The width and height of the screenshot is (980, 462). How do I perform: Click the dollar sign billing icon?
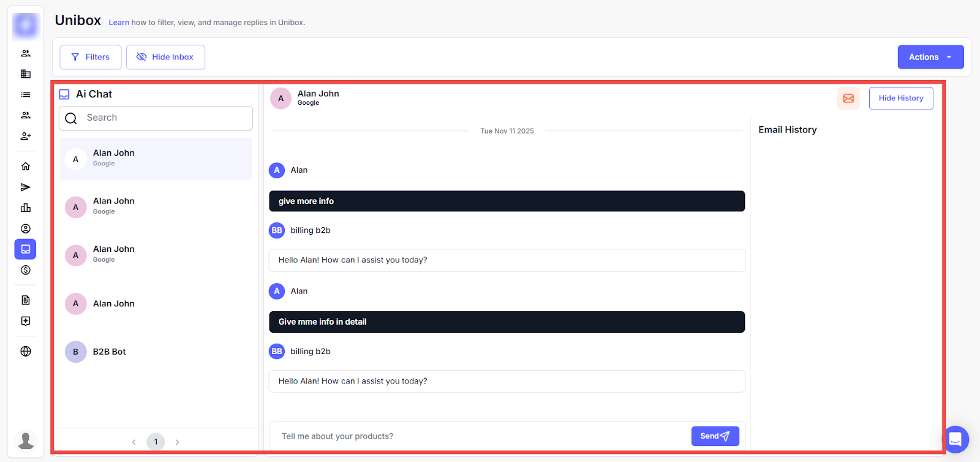click(x=26, y=270)
